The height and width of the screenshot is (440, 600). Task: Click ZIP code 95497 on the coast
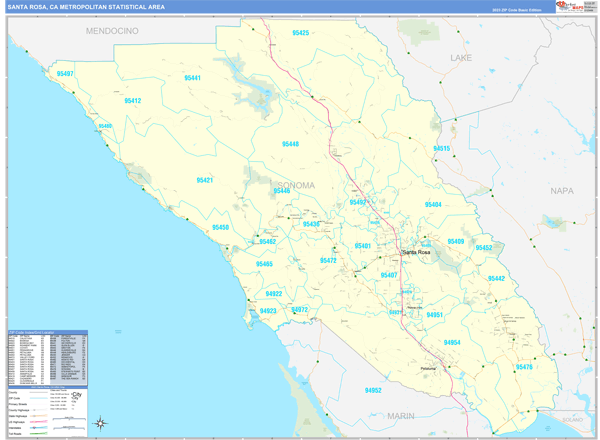(66, 74)
